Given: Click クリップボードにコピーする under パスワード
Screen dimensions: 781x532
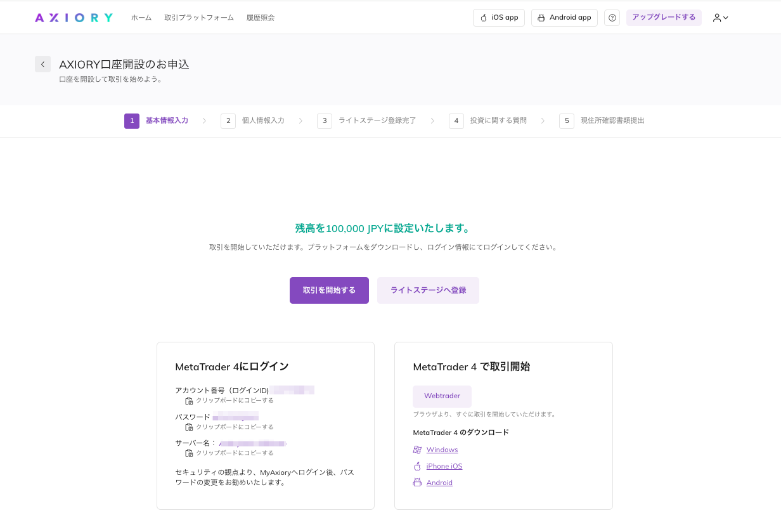Looking at the screenshot, I should coord(235,427).
